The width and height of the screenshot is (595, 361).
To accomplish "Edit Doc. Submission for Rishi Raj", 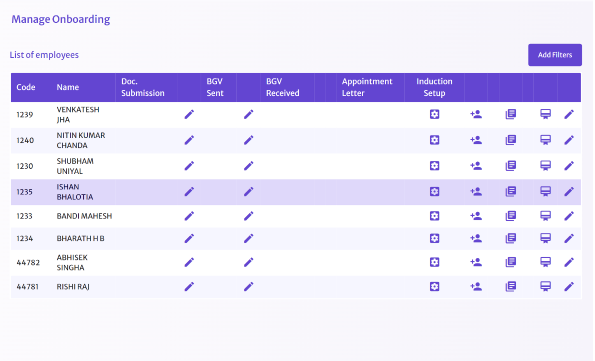I will pyautogui.click(x=189, y=287).
